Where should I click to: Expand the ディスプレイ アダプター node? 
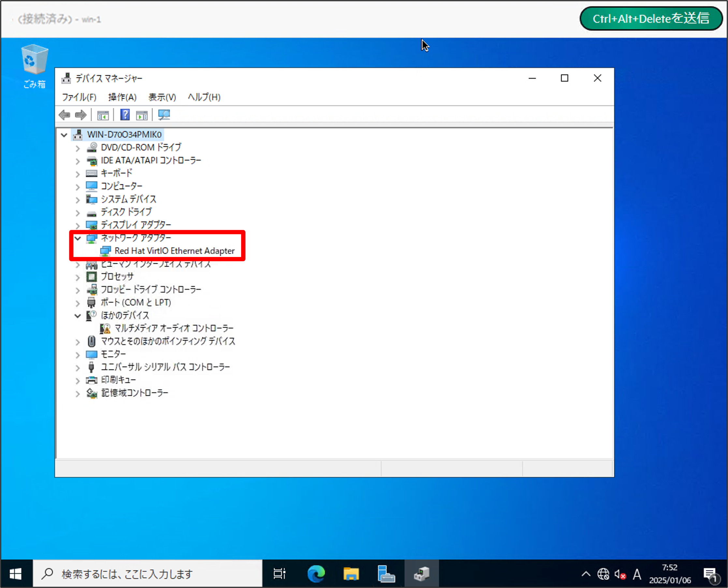78,226
